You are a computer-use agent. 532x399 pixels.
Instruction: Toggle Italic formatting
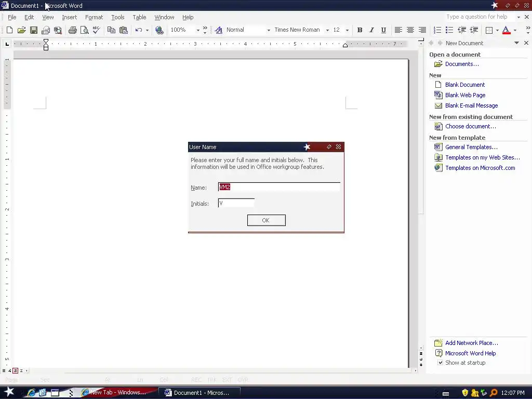click(x=371, y=30)
